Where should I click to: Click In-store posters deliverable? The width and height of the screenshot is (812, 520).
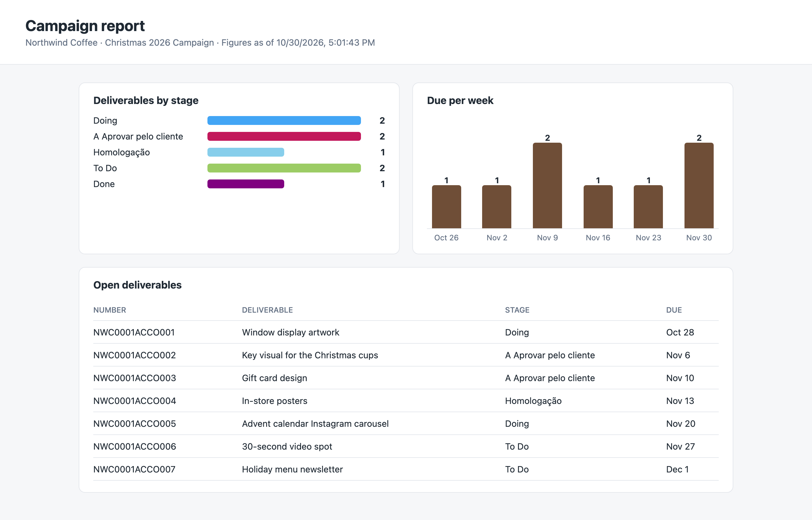tap(274, 401)
